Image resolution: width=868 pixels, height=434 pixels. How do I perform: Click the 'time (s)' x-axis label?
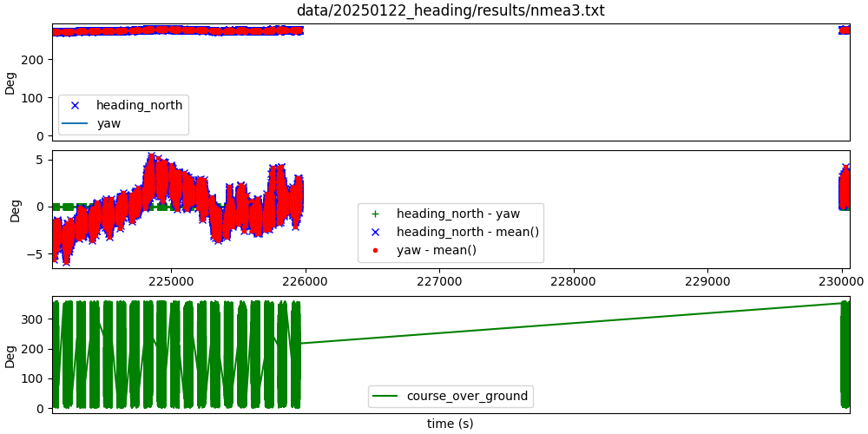(x=450, y=424)
